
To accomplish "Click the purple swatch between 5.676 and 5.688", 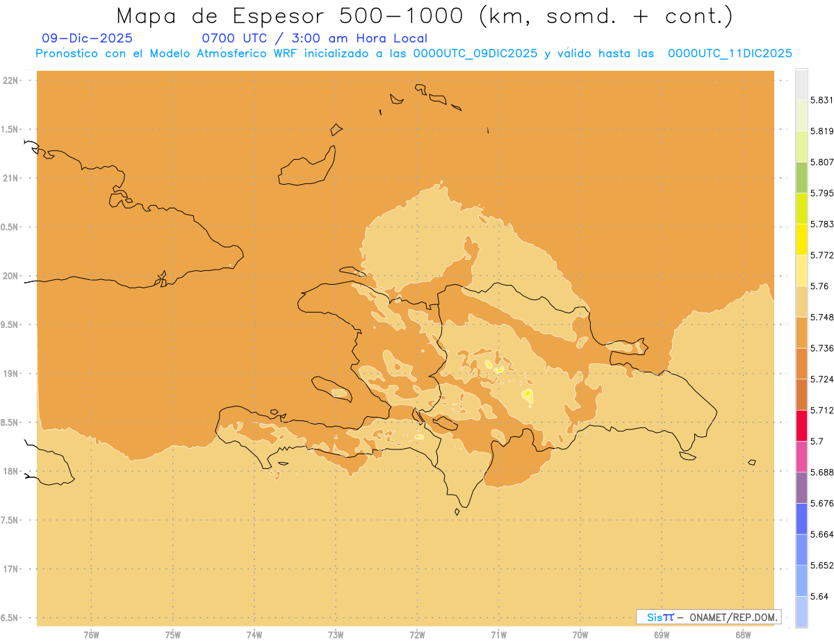I will pyautogui.click(x=801, y=487).
